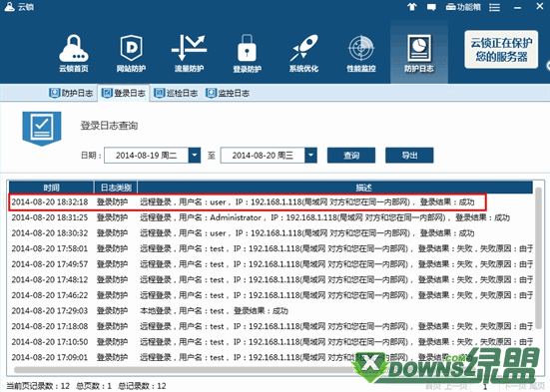The image size is (550, 392).
Task: Click the start date field 2014-08-19
Action: (147, 155)
